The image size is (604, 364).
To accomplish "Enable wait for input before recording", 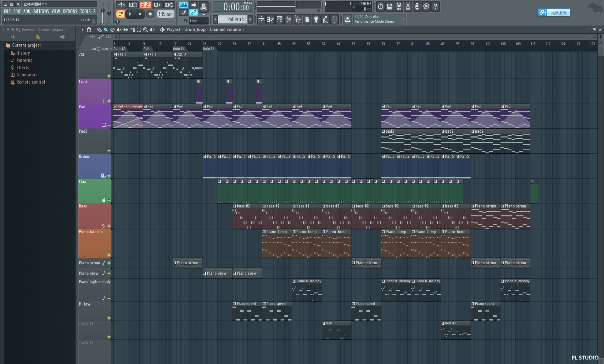I will pyautogui.click(x=133, y=5).
